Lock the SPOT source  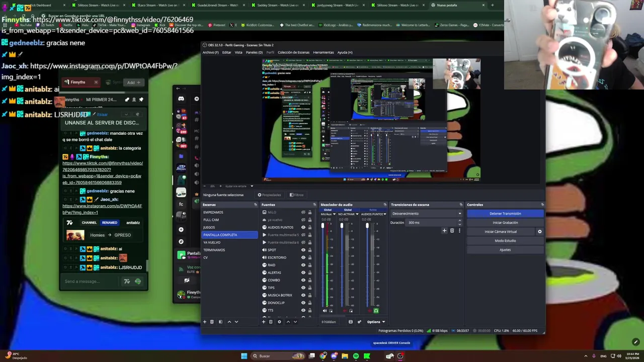click(309, 250)
